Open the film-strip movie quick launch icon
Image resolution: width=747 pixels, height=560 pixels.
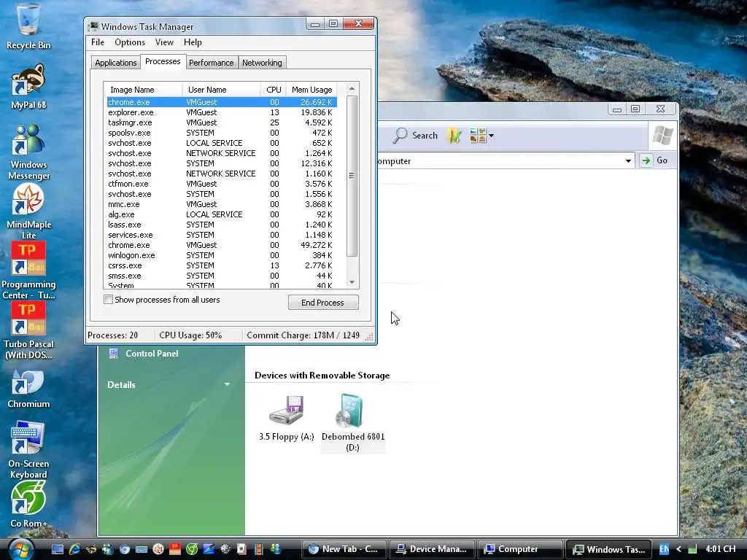click(x=258, y=550)
